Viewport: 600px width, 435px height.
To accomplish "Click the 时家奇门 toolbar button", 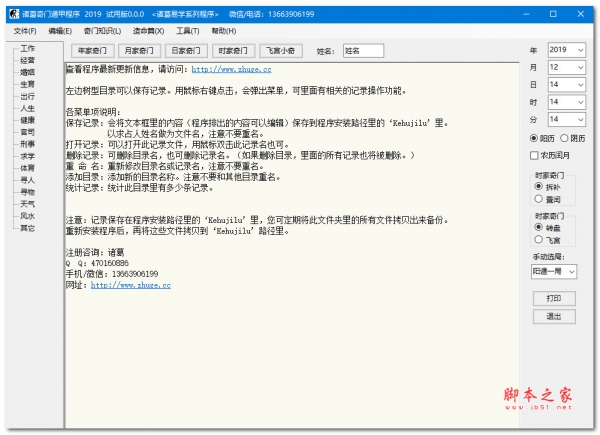I will coord(233,51).
